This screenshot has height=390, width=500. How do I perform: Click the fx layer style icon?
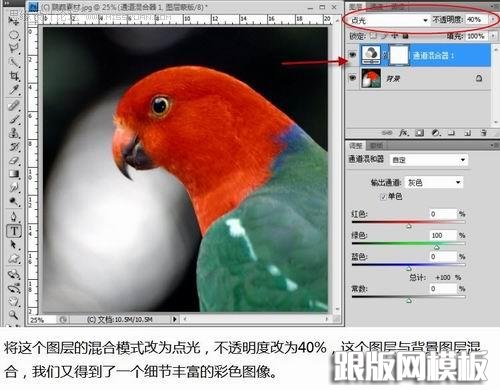[x=404, y=133]
